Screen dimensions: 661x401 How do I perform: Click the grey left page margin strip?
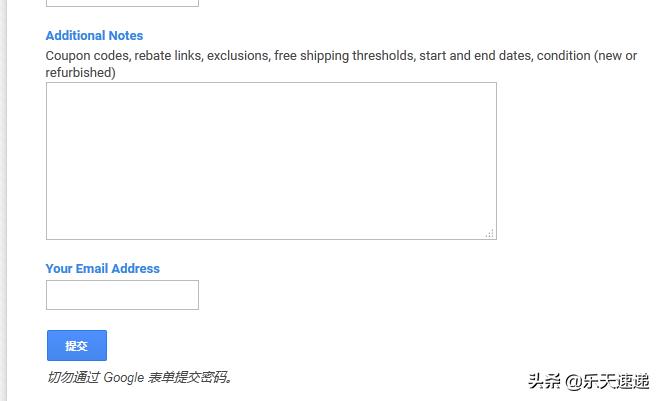click(4, 200)
